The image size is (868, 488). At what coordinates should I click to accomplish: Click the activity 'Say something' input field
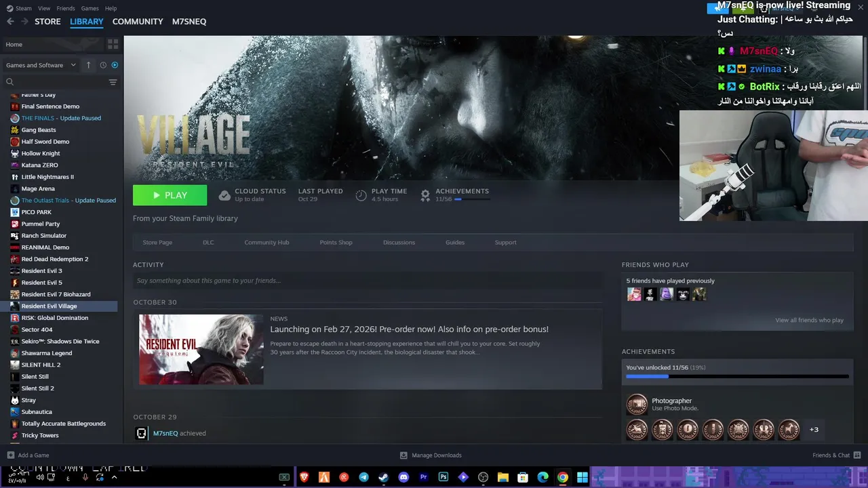367,281
